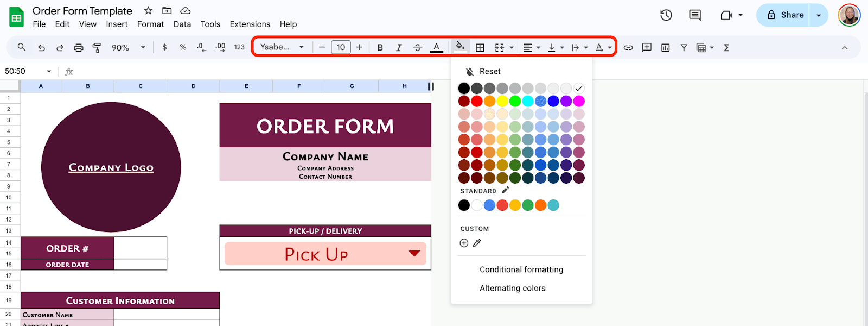Viewport: 868px width, 326px height.
Task: Open the 90% zoom level dropdown
Action: point(128,48)
